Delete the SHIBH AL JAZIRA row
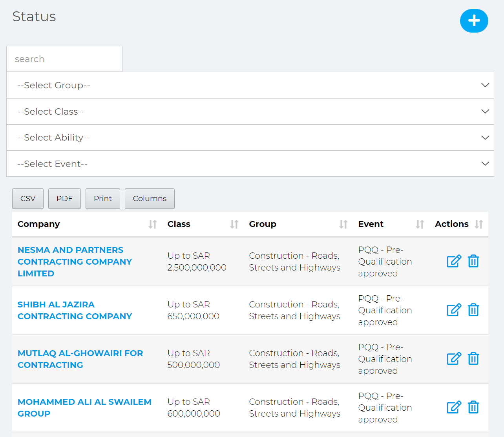Screen dimensions: 504x437 473,310
